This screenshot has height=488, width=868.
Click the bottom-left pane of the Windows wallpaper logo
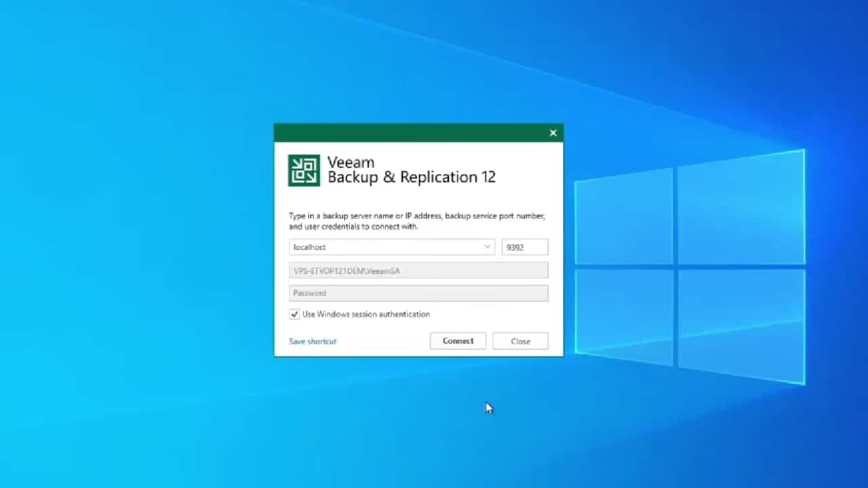tap(624, 310)
